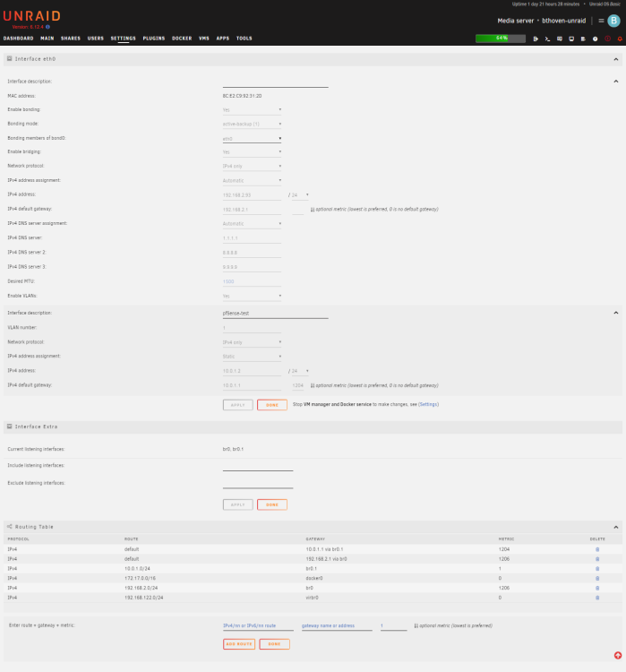626x672 pixels.
Task: Delete the 10.0.1.0/24 route
Action: point(597,569)
